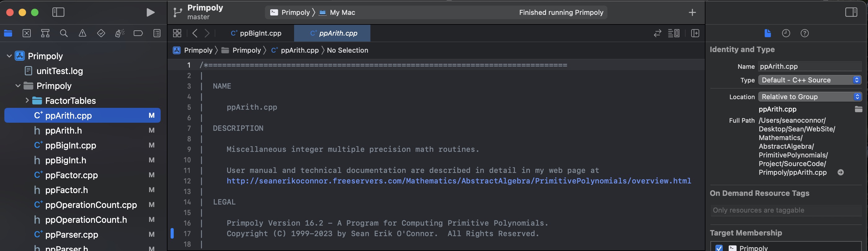This screenshot has height=251, width=868.
Task: Enable code review changes arrows icon
Action: pos(657,33)
